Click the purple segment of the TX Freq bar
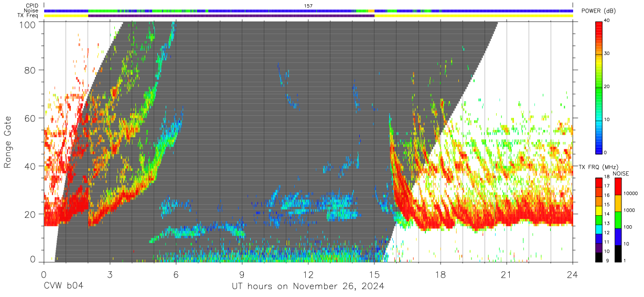644x297 pixels. 231,16
